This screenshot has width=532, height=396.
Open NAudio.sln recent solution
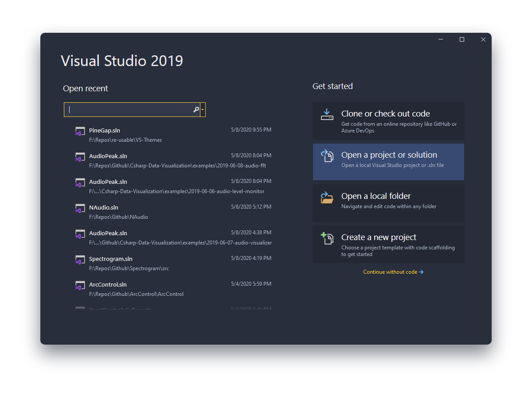[x=173, y=212]
